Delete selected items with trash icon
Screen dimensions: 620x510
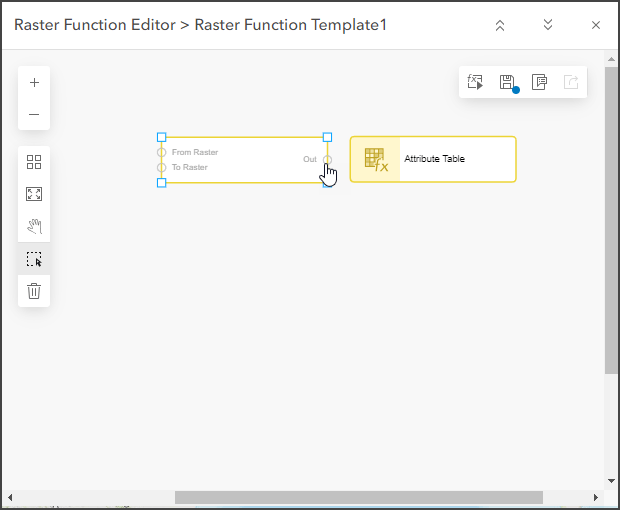(34, 291)
